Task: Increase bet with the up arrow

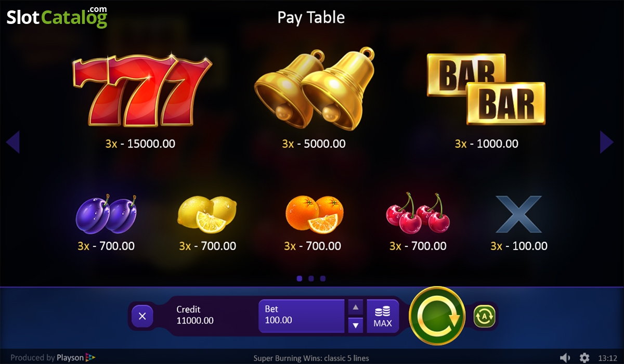Action: tap(355, 307)
